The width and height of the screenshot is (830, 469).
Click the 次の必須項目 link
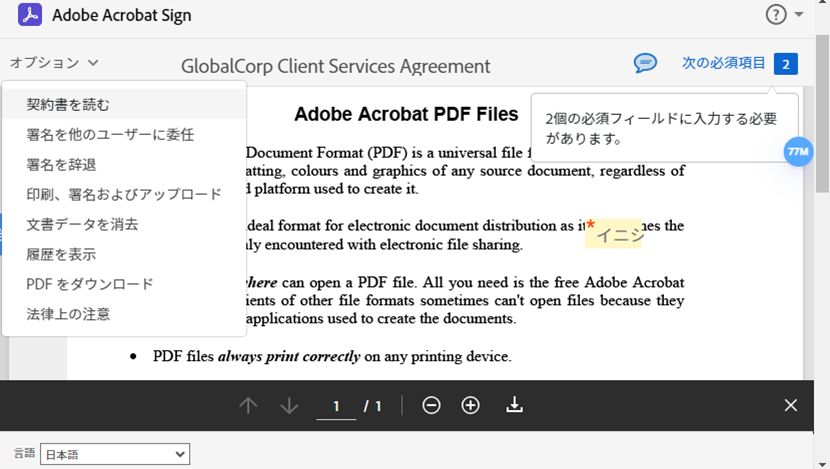coord(723,63)
